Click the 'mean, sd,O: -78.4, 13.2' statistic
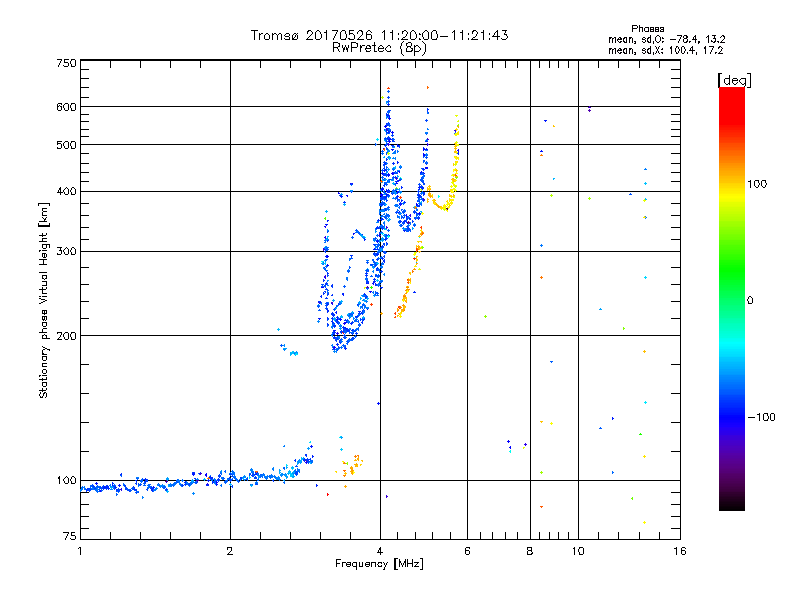Viewport: 800px width, 600px height. click(666, 39)
